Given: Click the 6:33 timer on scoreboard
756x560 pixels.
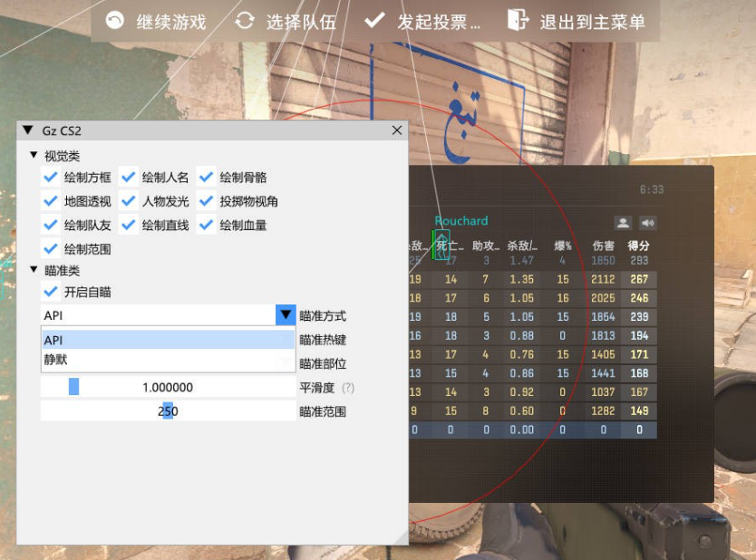Looking at the screenshot, I should click(652, 189).
